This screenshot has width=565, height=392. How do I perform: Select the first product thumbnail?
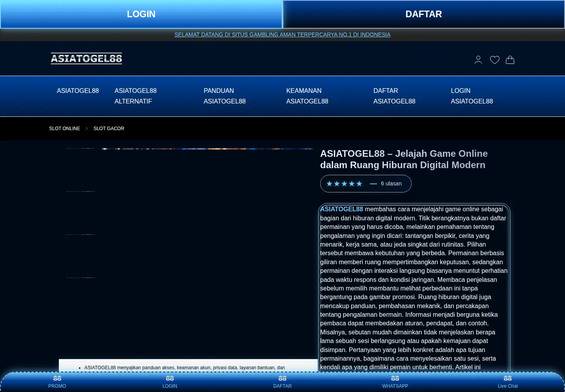82,149
